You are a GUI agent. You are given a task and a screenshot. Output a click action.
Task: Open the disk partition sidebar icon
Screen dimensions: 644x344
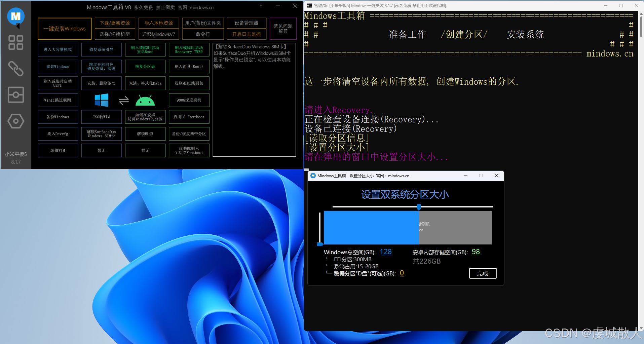coord(16,95)
